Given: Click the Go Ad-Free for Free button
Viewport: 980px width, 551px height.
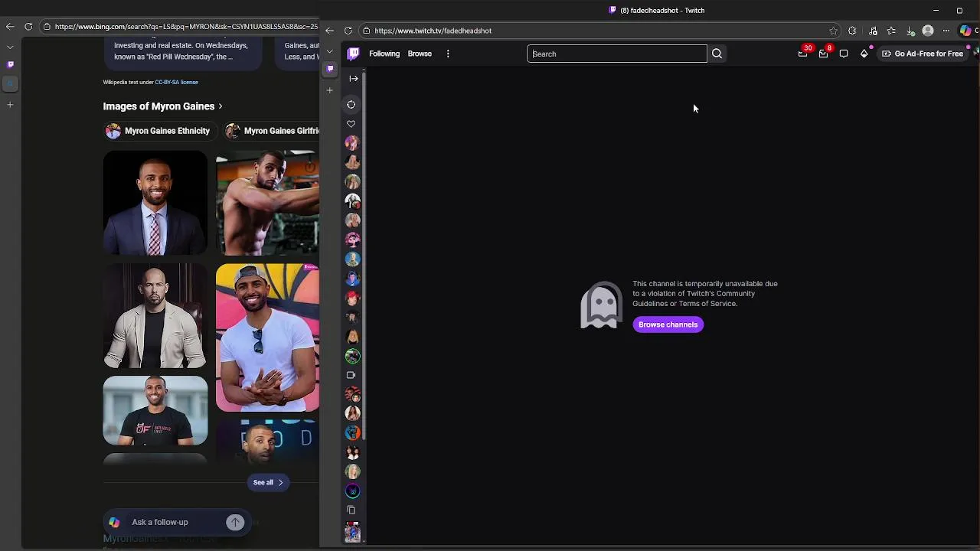Looking at the screenshot, I should click(923, 54).
